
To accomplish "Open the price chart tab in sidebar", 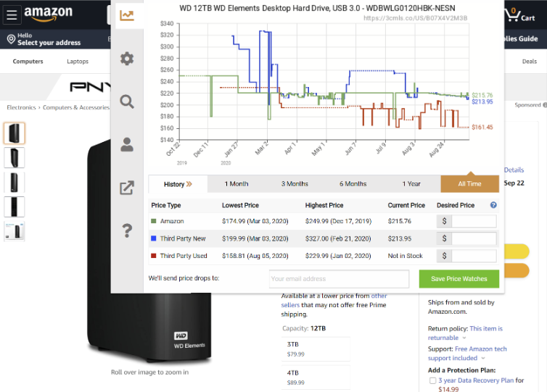I will coord(127,15).
